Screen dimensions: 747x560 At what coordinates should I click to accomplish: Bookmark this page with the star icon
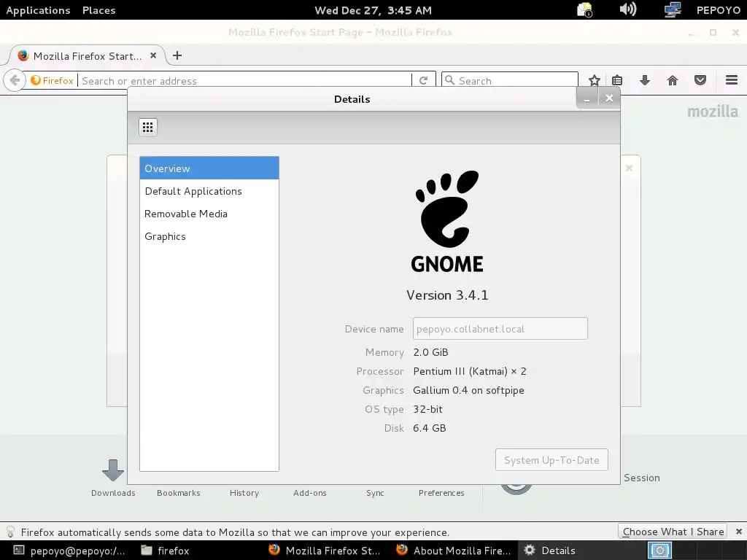(594, 80)
